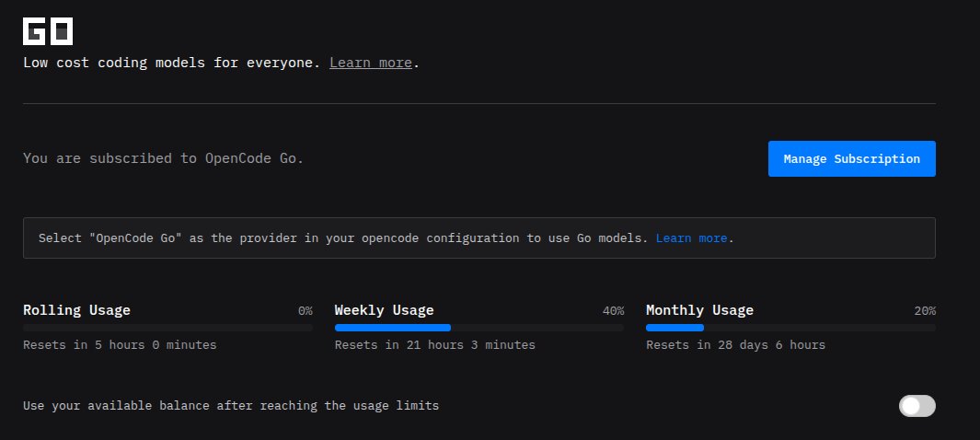Click 'You are subscribed to OpenCode Go.' text
The image size is (980, 440).
(x=163, y=158)
